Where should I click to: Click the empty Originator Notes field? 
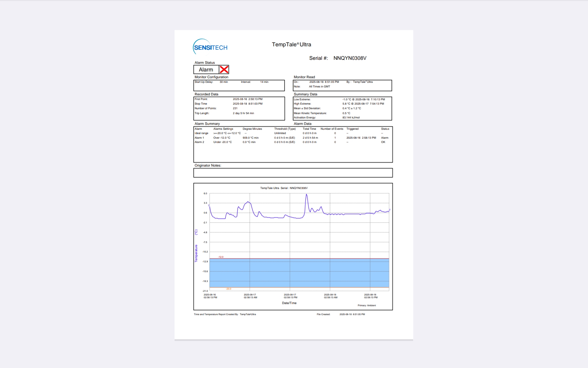(293, 173)
